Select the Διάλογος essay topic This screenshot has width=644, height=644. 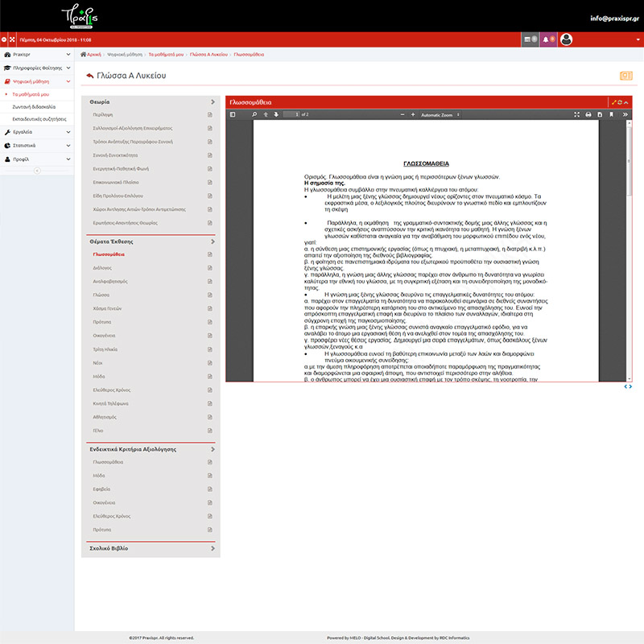click(x=102, y=266)
